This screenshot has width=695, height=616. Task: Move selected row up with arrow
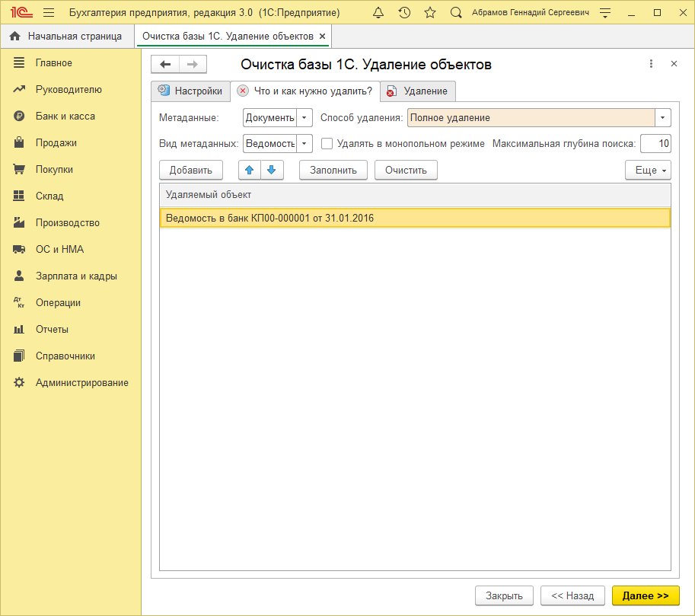(250, 170)
